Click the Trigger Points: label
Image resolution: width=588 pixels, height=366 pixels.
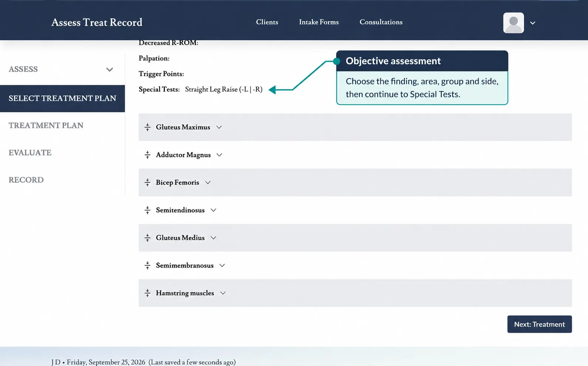tap(161, 74)
